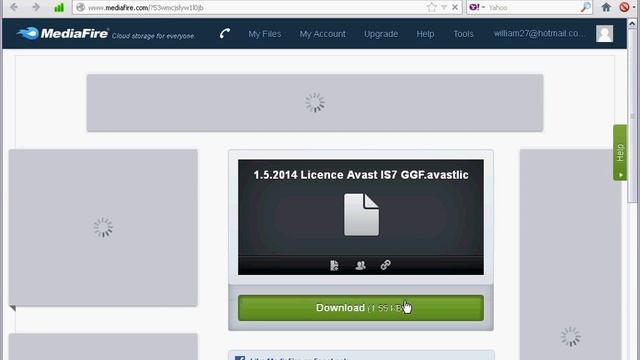Open the URL history dropdown arrow

click(444, 7)
